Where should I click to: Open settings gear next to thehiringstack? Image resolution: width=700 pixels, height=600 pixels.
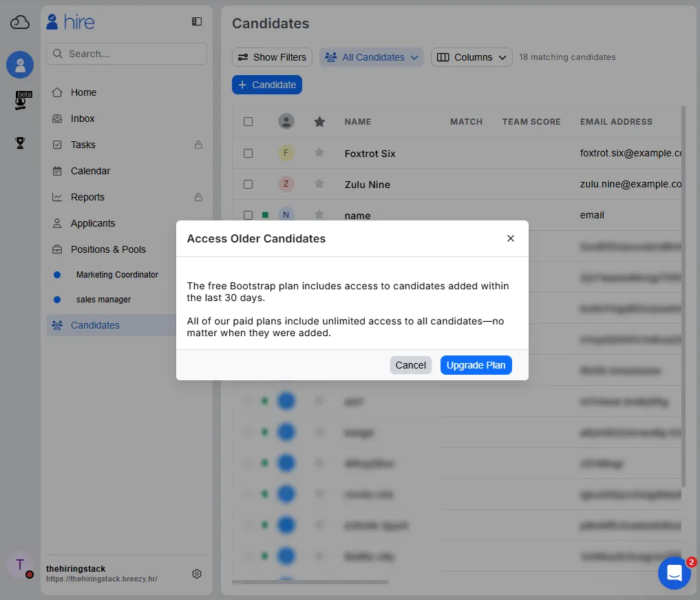pos(197,574)
